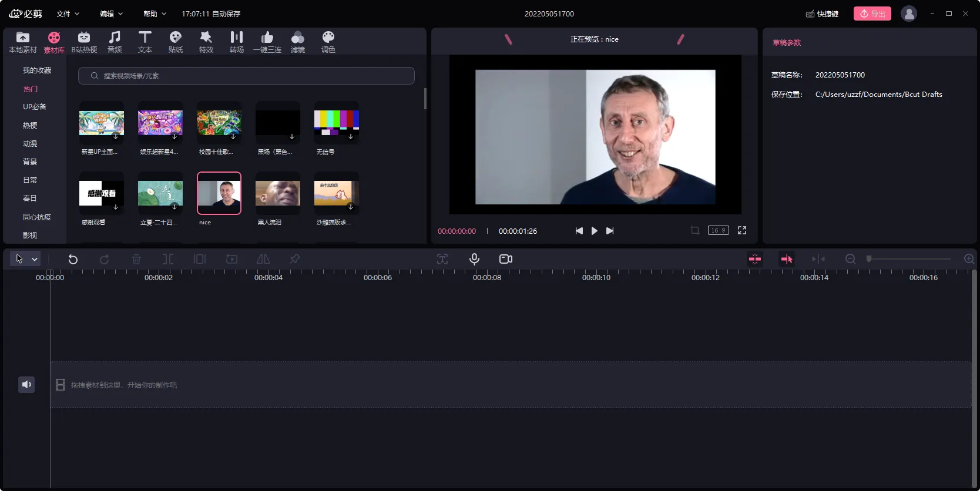The height and width of the screenshot is (491, 980).
Task: Open the 特效 effects panel
Action: point(206,42)
